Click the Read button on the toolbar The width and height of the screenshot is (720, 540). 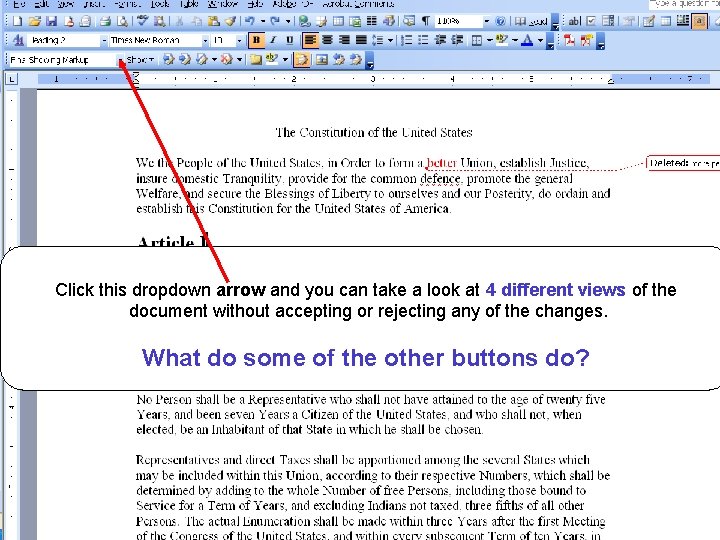532,21
